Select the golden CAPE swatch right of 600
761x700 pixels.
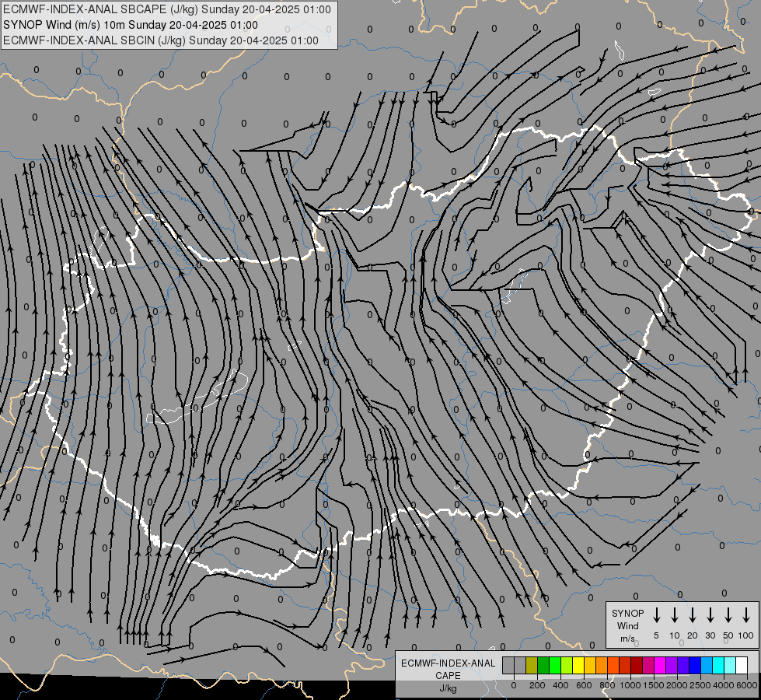pyautogui.click(x=590, y=665)
